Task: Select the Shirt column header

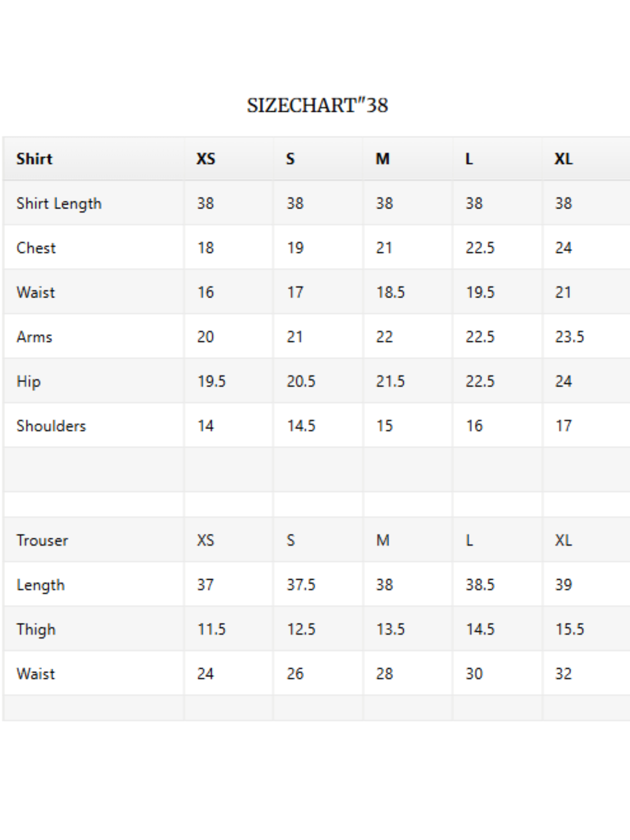Action: [x=34, y=159]
